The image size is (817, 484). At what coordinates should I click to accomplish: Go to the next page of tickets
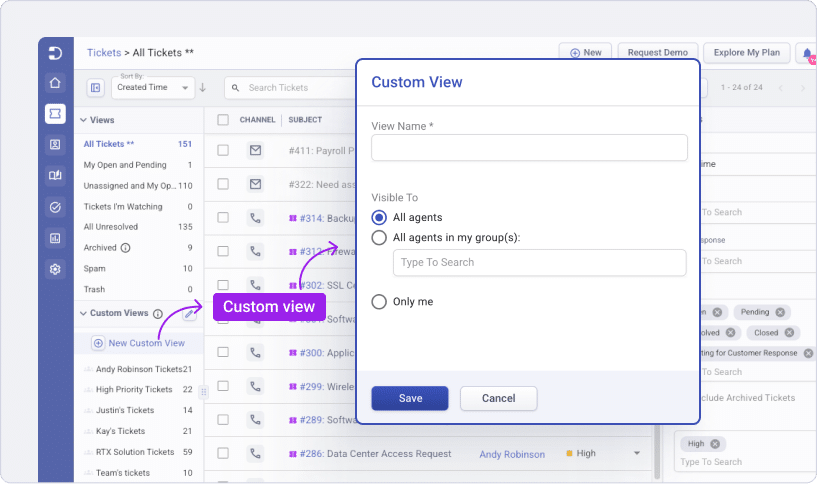point(802,88)
